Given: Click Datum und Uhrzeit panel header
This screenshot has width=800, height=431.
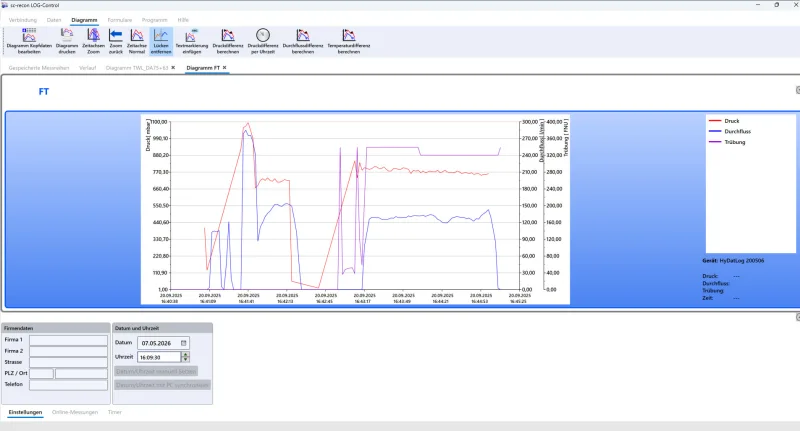Looking at the screenshot, I should pyautogui.click(x=162, y=328).
